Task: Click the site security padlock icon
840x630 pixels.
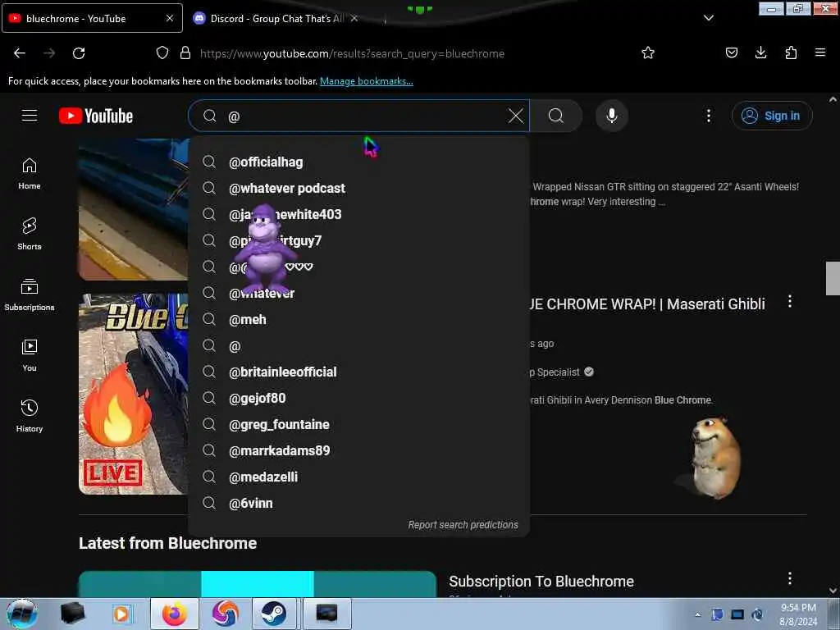Action: (185, 53)
